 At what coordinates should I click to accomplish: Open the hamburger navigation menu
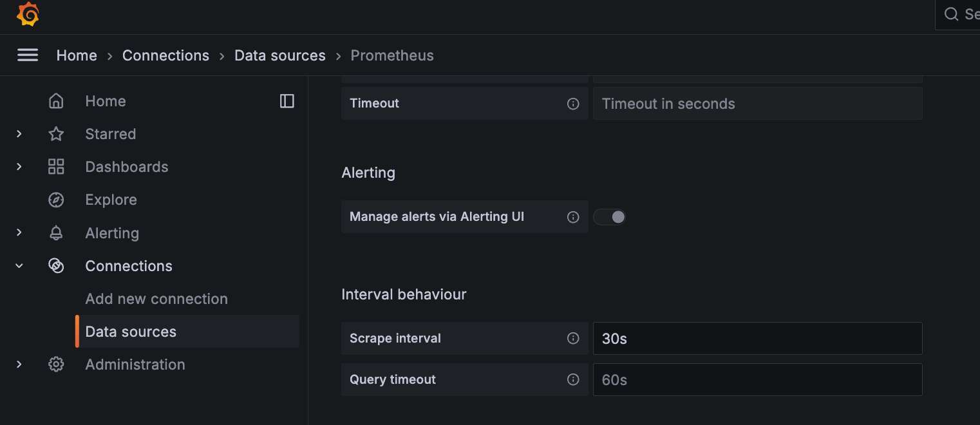click(x=28, y=55)
